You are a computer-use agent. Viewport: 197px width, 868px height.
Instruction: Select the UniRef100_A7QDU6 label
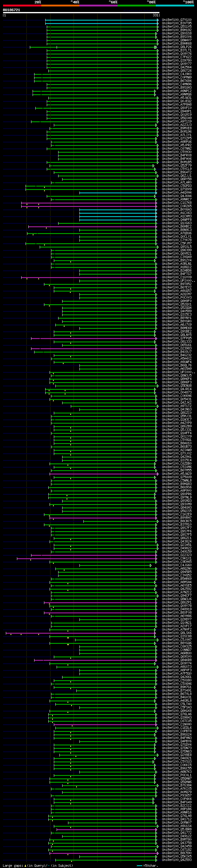click(176, 233)
